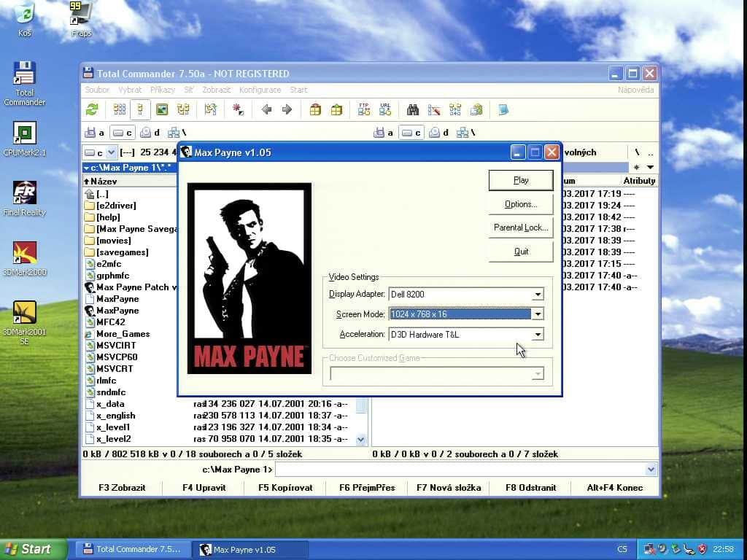
Task: Go to root with right panel backslash button
Action: point(637,152)
